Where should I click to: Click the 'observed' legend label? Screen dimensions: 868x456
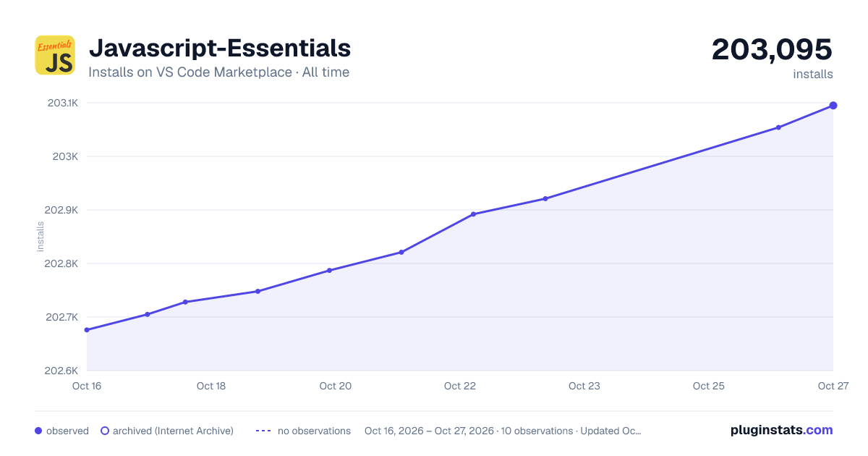tap(67, 431)
